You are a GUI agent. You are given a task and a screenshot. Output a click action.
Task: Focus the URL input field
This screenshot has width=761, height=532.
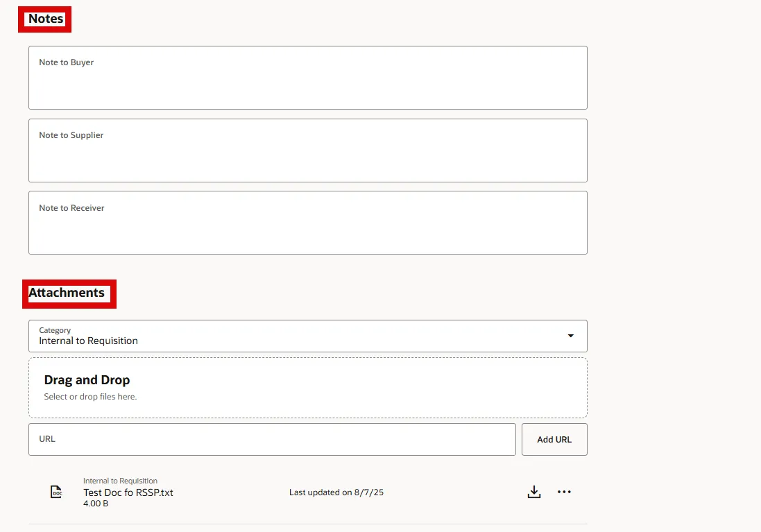272,440
